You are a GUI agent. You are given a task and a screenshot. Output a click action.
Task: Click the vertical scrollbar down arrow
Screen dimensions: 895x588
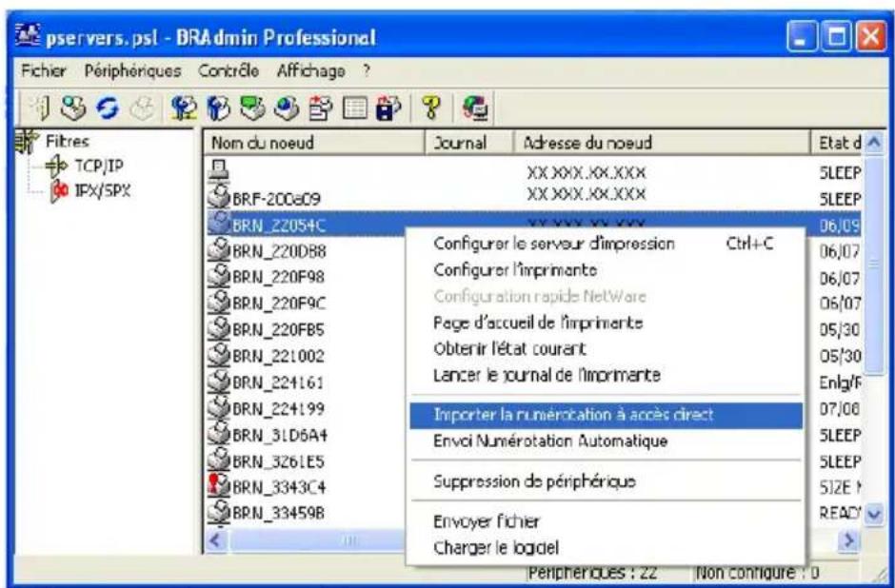pyautogui.click(x=873, y=515)
